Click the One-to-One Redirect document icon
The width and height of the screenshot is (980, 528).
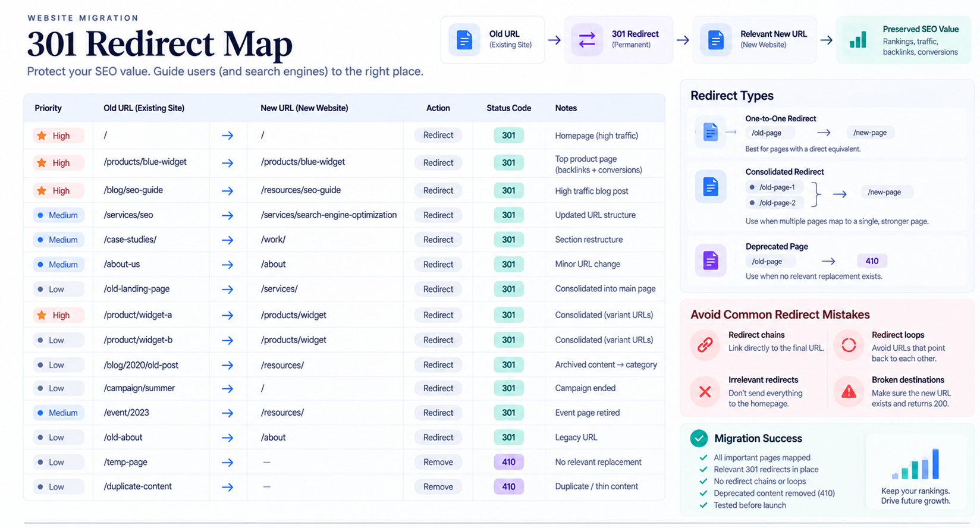tap(710, 132)
